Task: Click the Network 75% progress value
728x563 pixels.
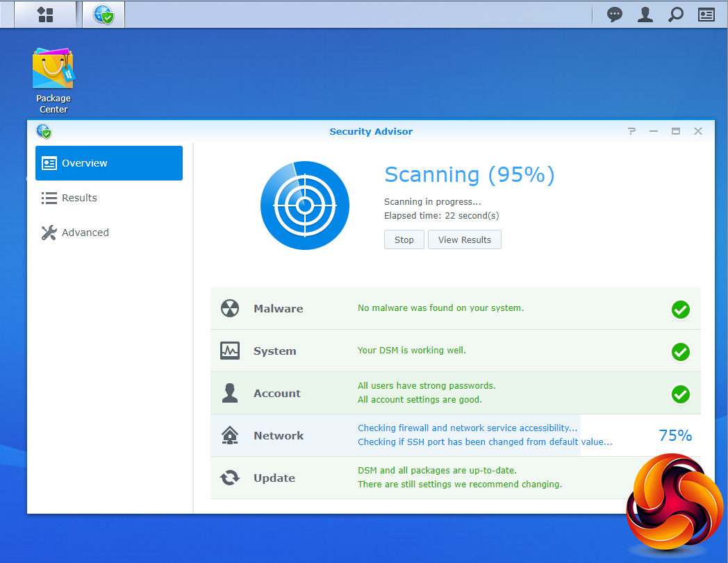Action: click(x=675, y=435)
